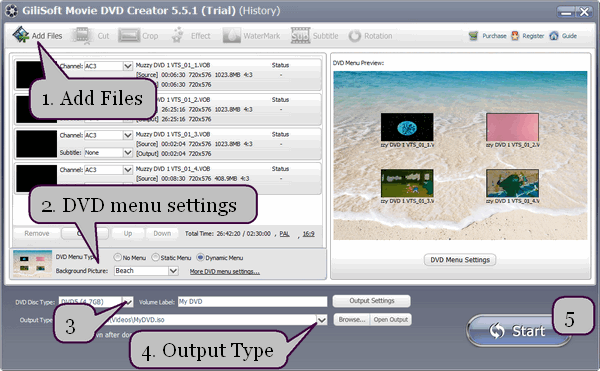Click video thumbnail of VTS_01_3.VOB row

(36, 144)
